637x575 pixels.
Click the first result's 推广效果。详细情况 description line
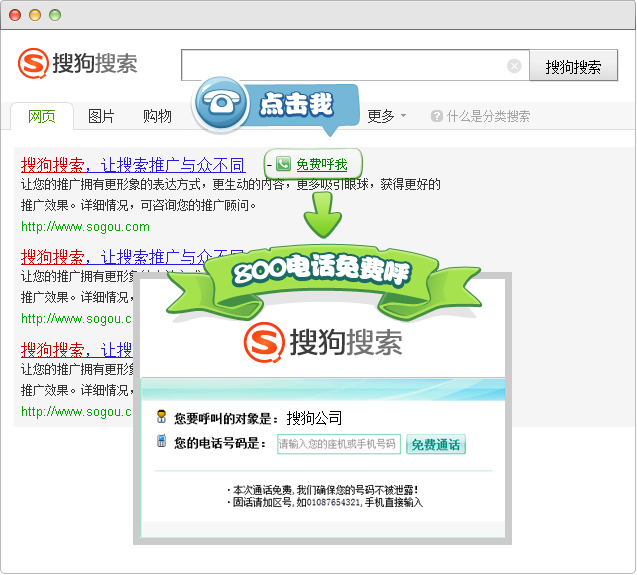pos(139,205)
